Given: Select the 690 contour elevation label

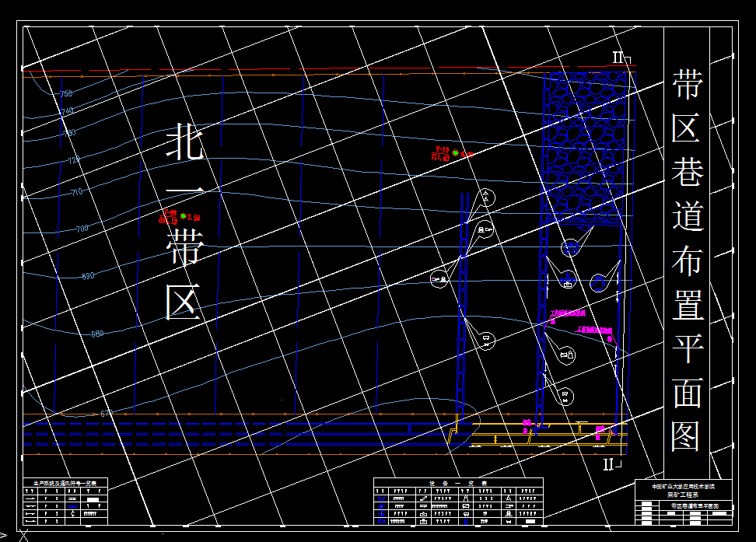Looking at the screenshot, I should point(88,276).
